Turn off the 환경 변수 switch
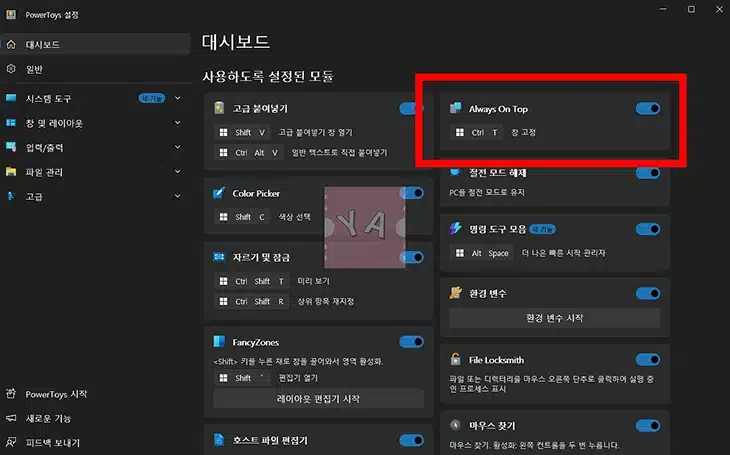The image size is (730, 455). pyautogui.click(x=648, y=293)
